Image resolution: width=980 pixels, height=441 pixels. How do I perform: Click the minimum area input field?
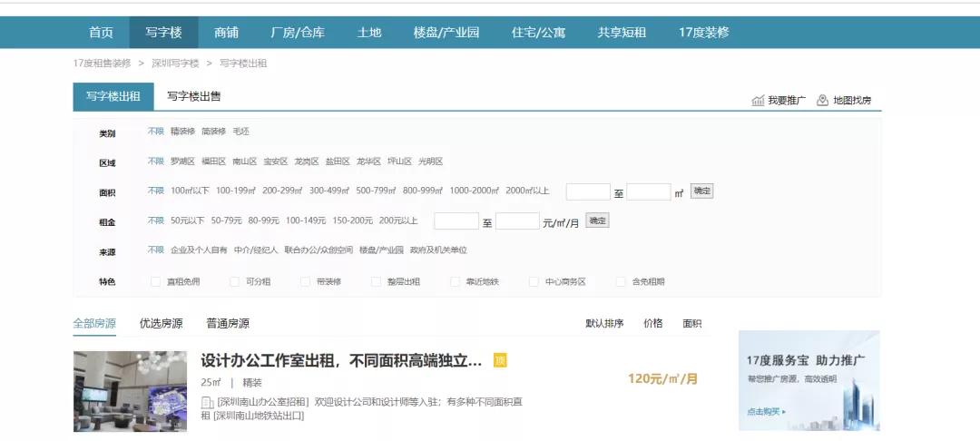588,191
